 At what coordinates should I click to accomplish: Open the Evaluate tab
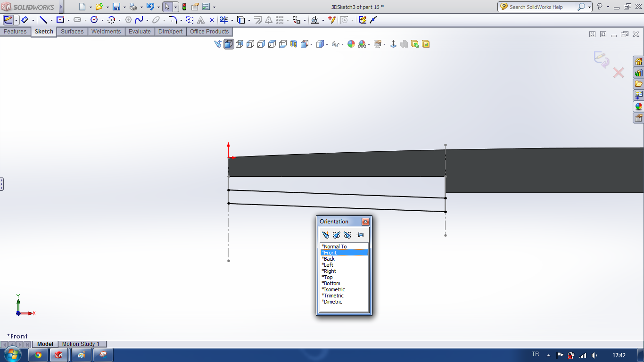pyautogui.click(x=140, y=32)
